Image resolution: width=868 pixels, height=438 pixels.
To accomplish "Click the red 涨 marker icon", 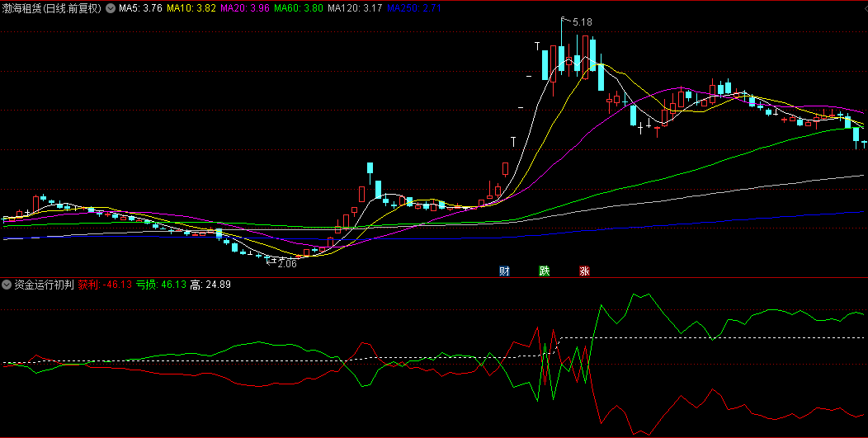I will pyautogui.click(x=584, y=271).
